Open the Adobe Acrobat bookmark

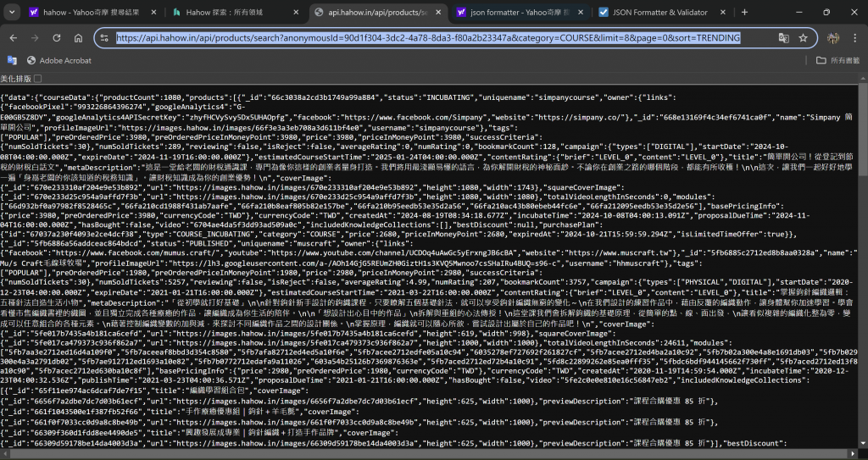tap(59, 60)
